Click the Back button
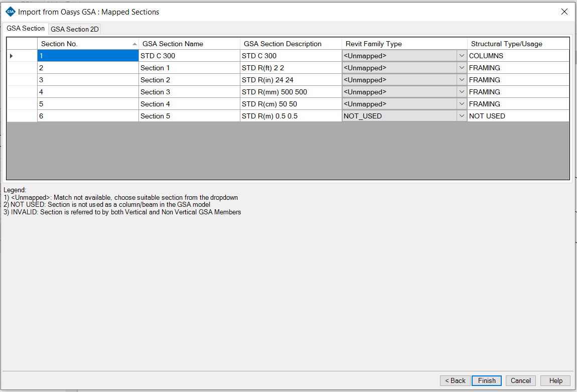577x392 pixels. (x=455, y=380)
